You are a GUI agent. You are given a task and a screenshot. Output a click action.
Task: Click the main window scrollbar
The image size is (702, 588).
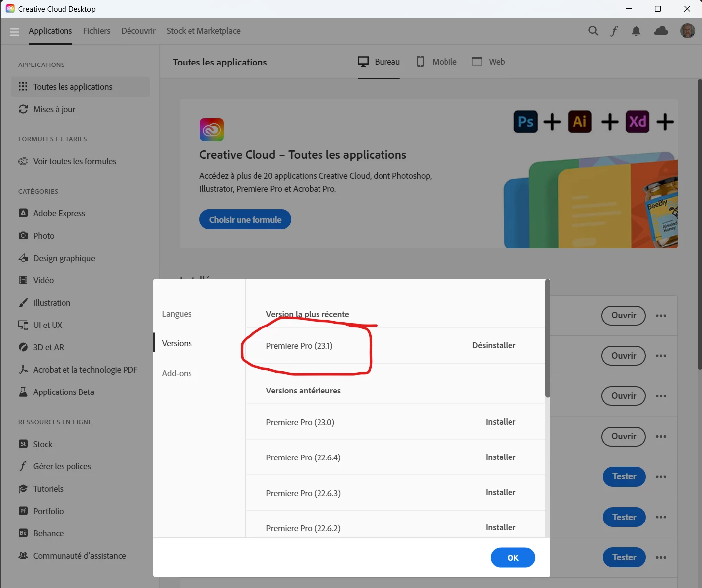pos(700,224)
